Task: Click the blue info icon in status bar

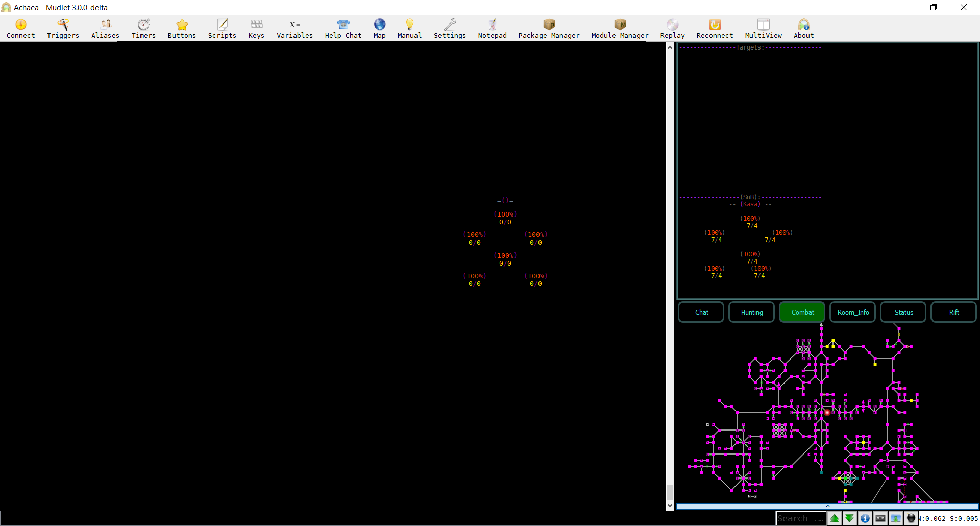Action: (865, 518)
